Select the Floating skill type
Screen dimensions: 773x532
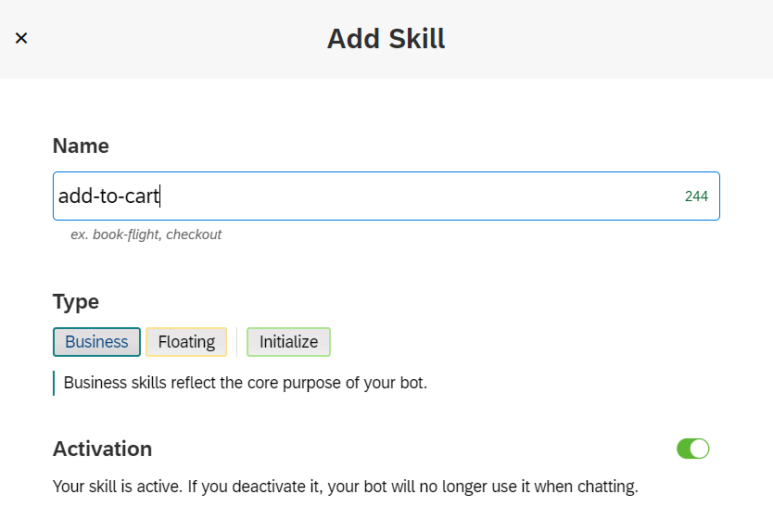(186, 342)
